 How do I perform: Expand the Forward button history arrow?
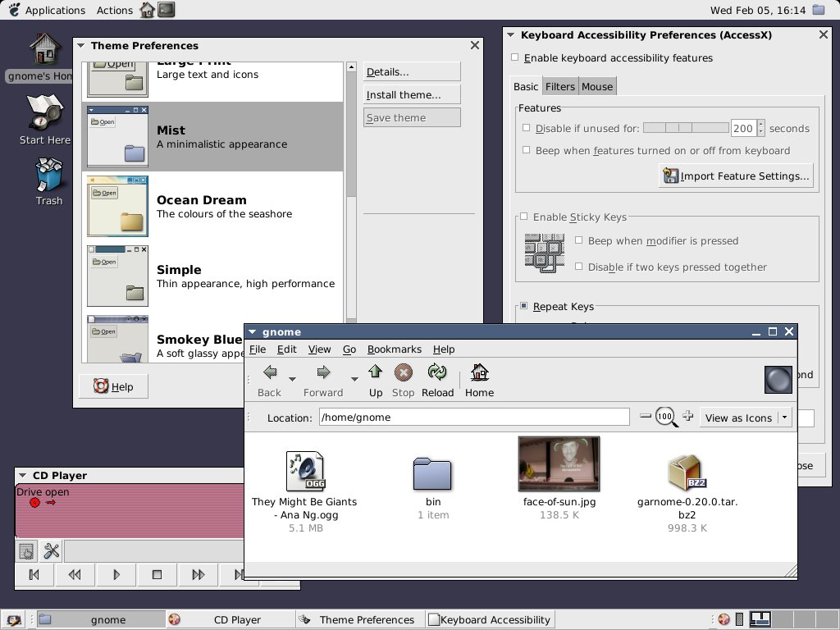click(x=354, y=379)
